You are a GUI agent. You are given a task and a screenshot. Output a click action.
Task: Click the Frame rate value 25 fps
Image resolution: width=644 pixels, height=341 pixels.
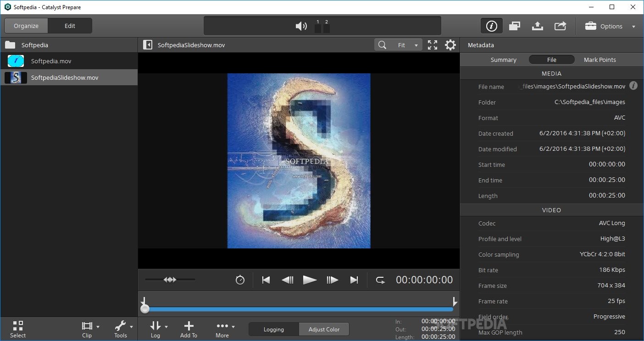coord(616,301)
